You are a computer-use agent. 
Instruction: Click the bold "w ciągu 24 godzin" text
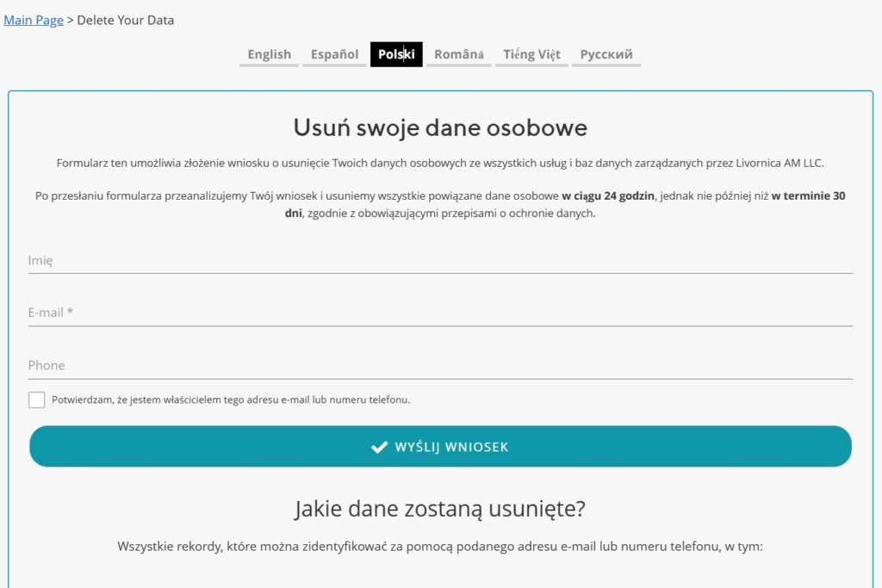pos(608,195)
